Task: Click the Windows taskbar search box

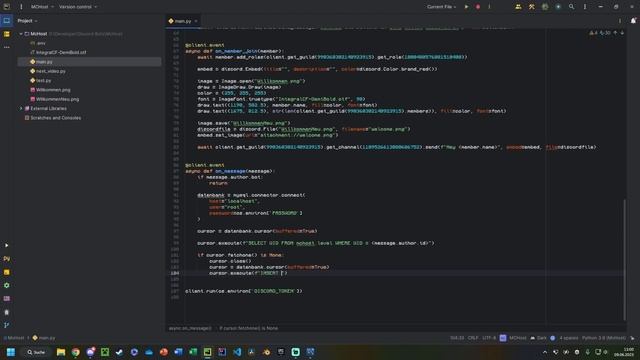Action: pyautogui.click(x=36, y=352)
